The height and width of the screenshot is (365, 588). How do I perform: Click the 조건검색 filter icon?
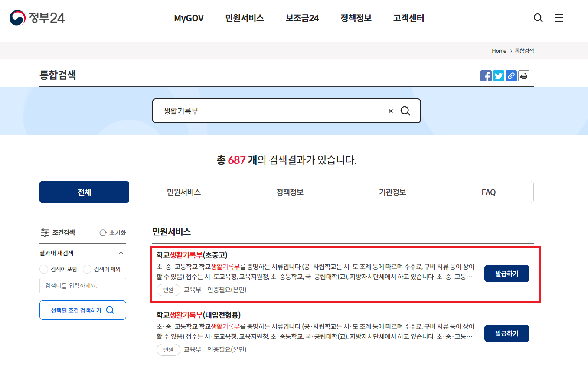point(44,232)
